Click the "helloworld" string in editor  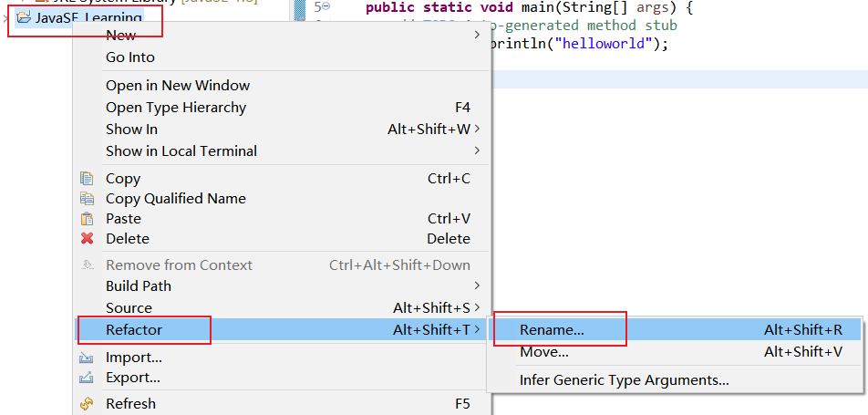[x=604, y=43]
